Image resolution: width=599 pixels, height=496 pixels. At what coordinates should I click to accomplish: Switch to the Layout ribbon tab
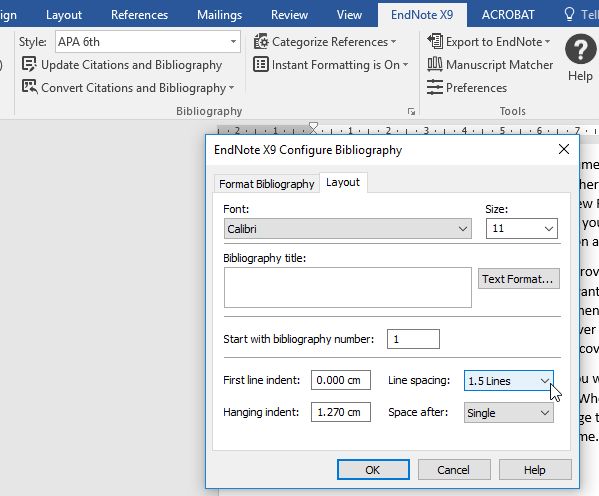point(64,15)
